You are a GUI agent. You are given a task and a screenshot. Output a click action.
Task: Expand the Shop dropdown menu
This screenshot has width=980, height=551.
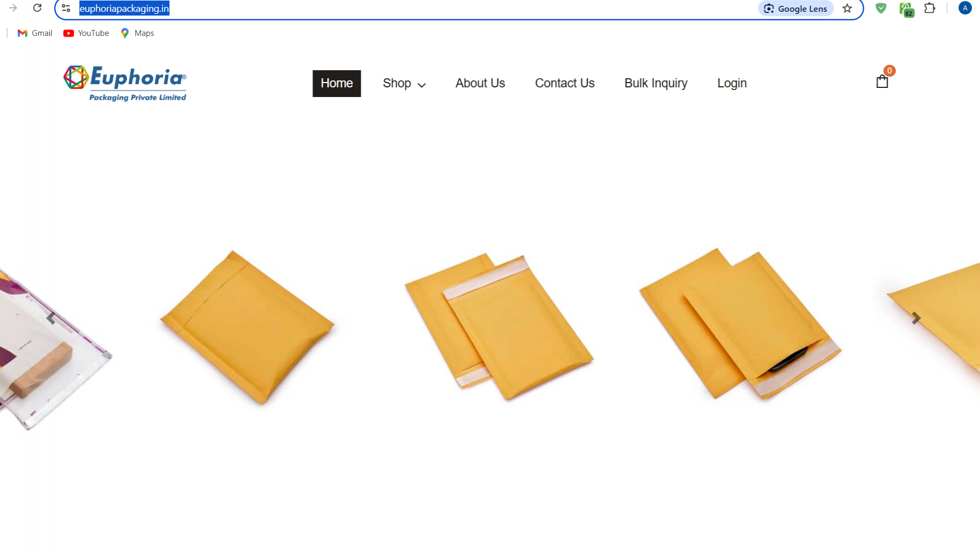404,84
